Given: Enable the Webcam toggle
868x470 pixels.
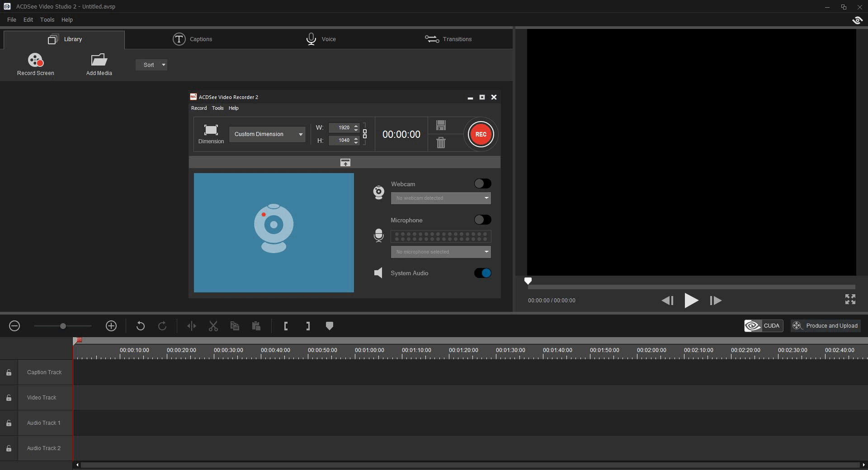Looking at the screenshot, I should 482,183.
